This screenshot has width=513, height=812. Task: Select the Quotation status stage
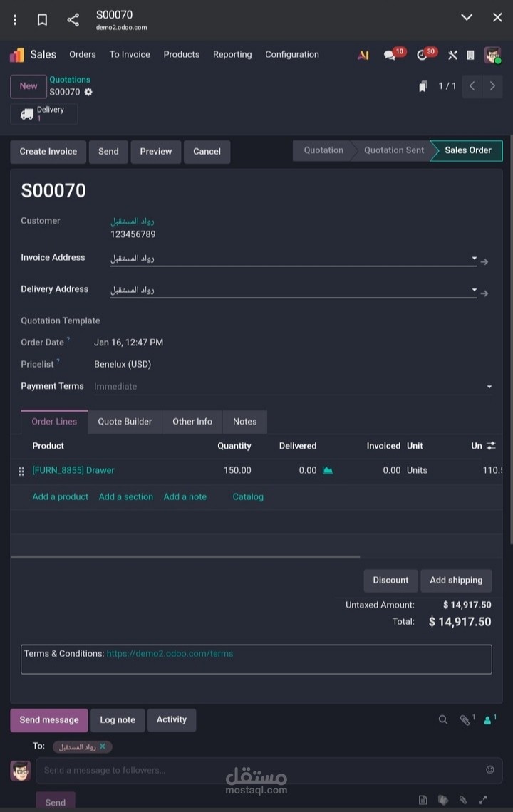(323, 151)
